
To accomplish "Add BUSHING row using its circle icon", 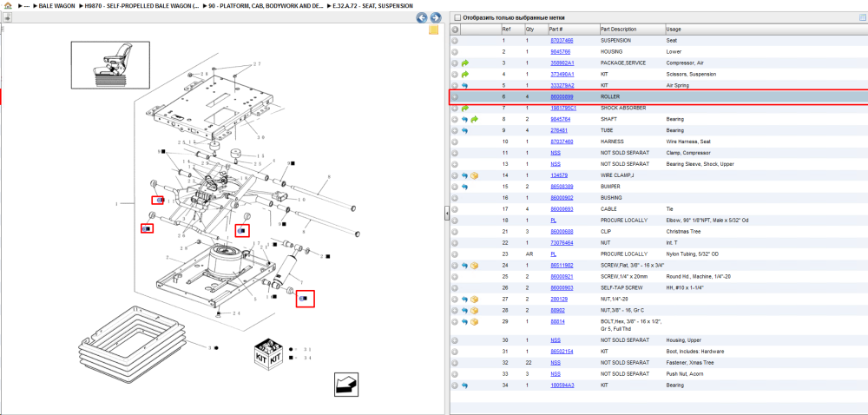I will coord(455,198).
